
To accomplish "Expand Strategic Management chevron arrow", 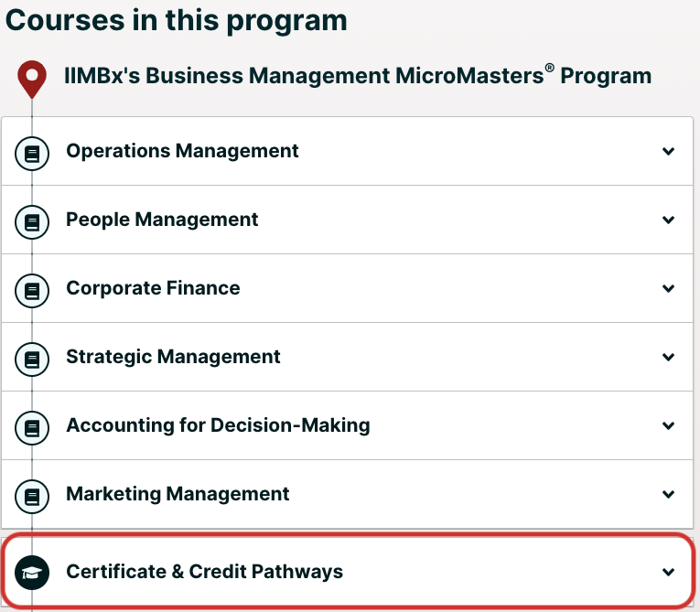I will tap(668, 357).
